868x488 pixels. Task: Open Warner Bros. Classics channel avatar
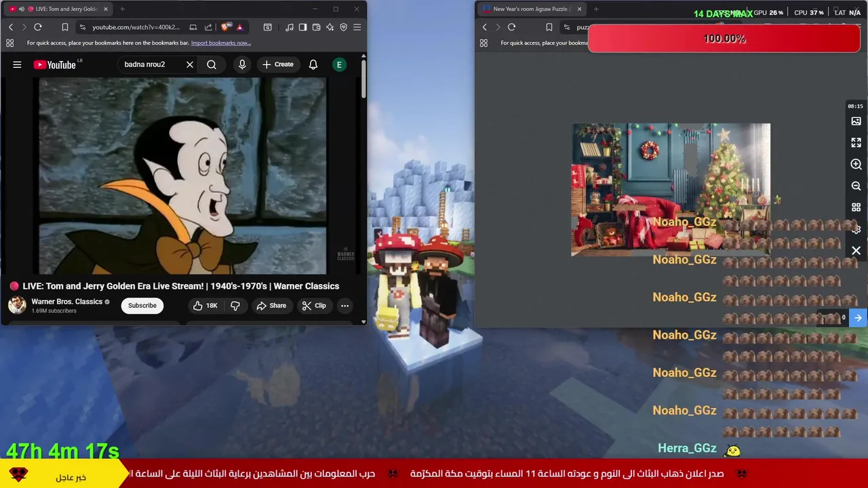[x=17, y=305]
